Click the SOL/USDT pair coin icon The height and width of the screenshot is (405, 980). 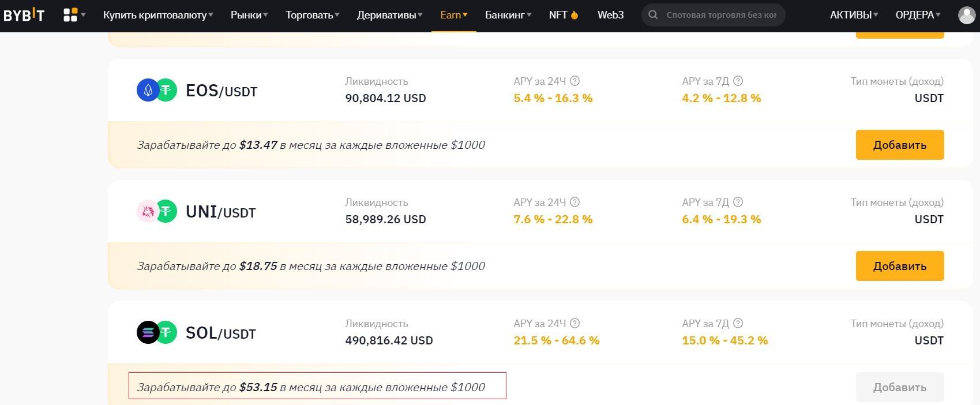coord(156,333)
